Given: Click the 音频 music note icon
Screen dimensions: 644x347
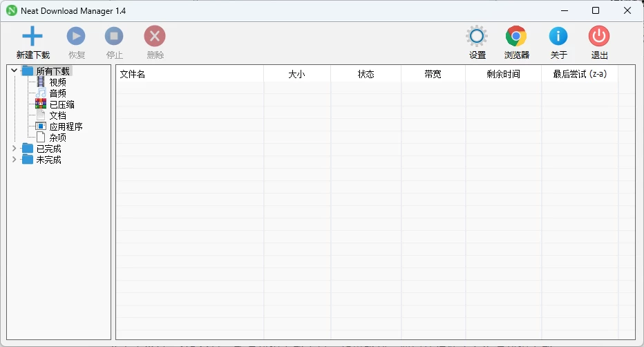Looking at the screenshot, I should (x=41, y=93).
